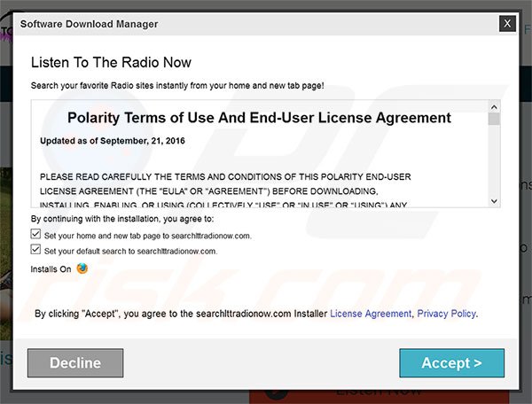Uncheck 'Set your default search' checkbox
The height and width of the screenshot is (404, 532).
(x=35, y=250)
